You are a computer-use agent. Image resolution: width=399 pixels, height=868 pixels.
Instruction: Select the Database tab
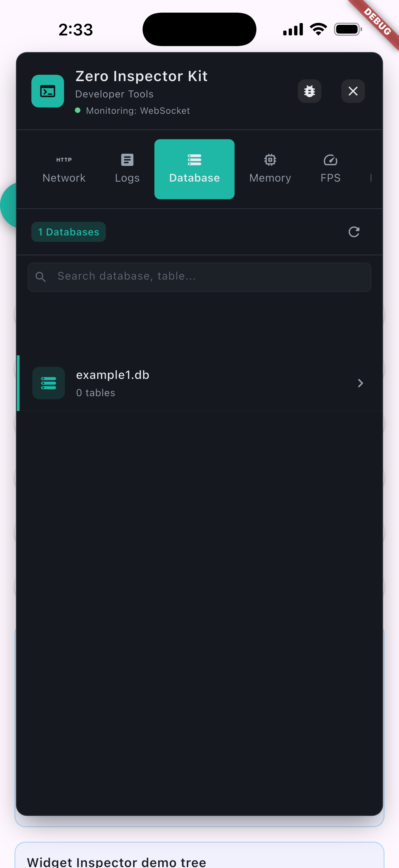click(x=194, y=169)
